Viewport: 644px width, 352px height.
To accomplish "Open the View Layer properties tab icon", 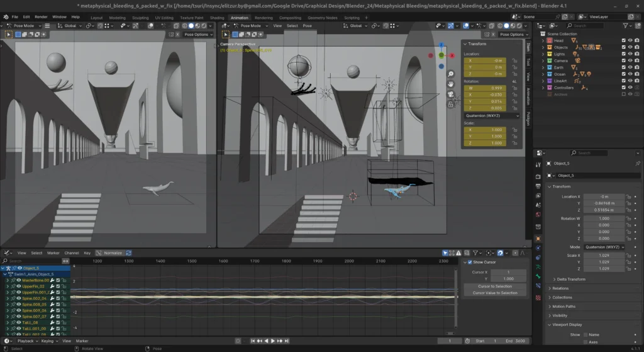I will 538,196.
